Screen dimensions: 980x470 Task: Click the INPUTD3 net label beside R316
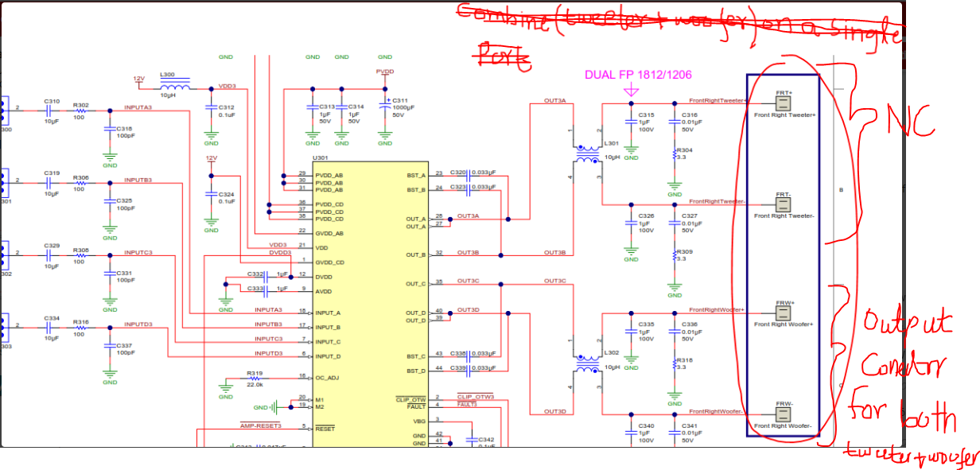(x=138, y=324)
